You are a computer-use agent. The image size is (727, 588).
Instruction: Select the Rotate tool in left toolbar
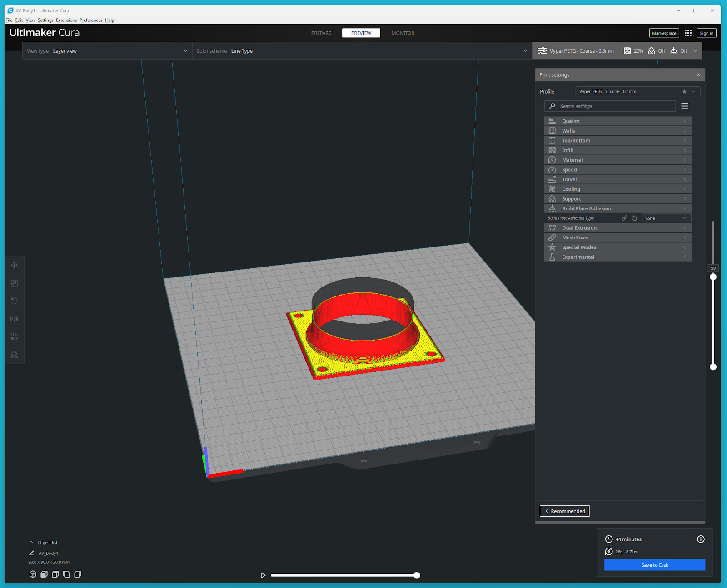(x=14, y=301)
